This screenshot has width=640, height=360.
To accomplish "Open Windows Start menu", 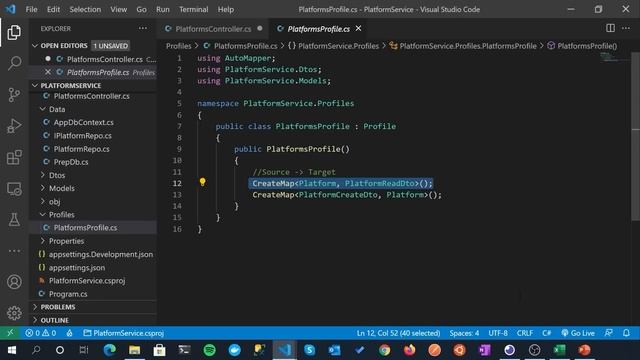I will [11, 350].
